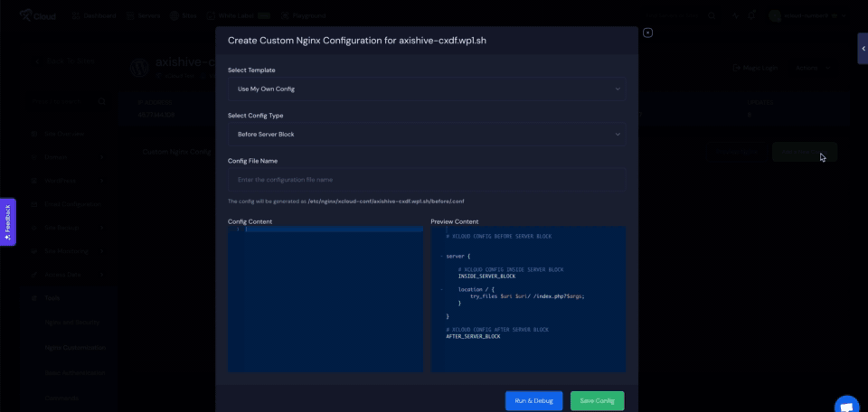Click the Dashboard nav icon

click(76, 16)
